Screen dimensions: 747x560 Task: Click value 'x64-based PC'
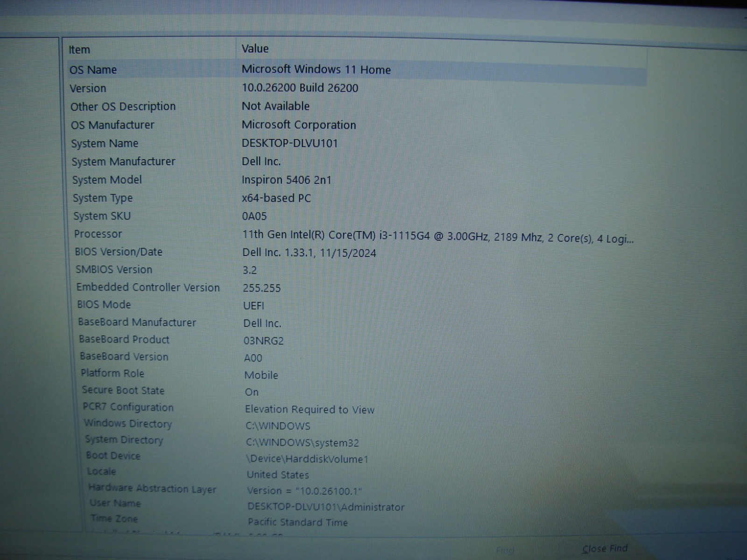click(276, 198)
